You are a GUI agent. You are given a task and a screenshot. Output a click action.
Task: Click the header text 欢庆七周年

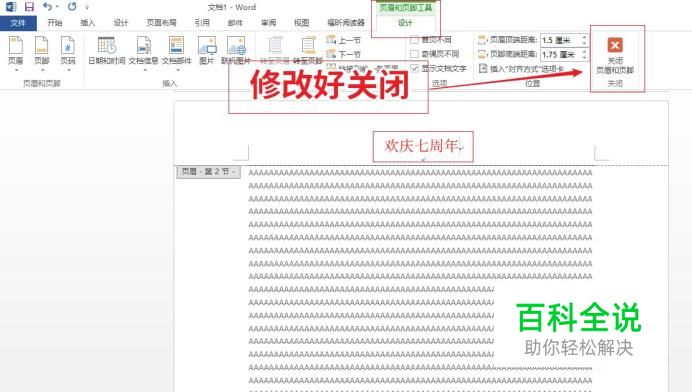[x=421, y=146]
